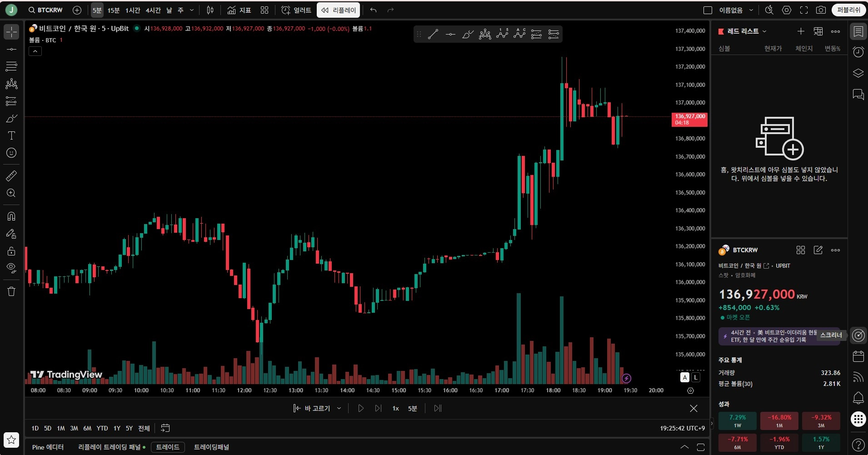Toggle the magnet snapping mode
Screen dimensions: 868x455
pyautogui.click(x=11, y=216)
